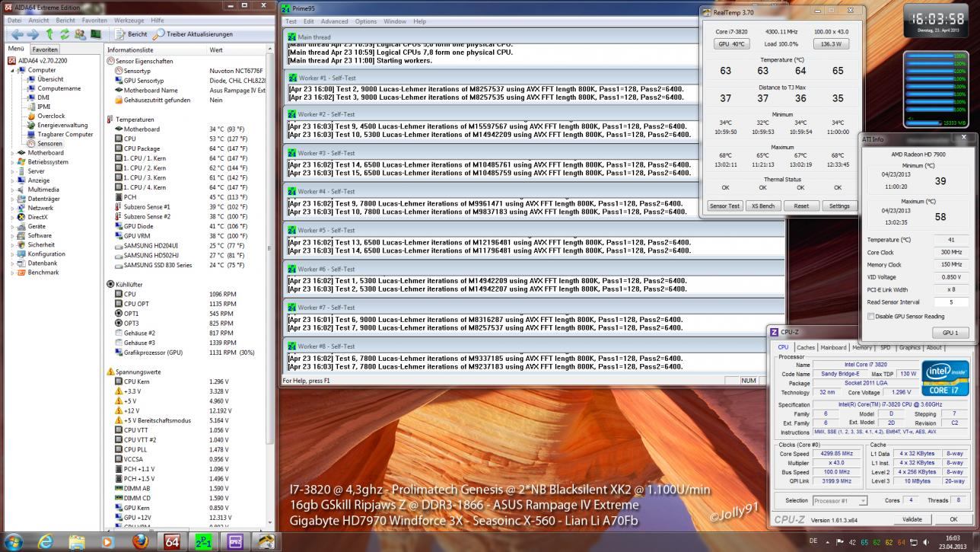Viewport: 980px width, 552px height.
Task: Click the AIDA64 refresh toolbar icon
Action: click(x=65, y=34)
